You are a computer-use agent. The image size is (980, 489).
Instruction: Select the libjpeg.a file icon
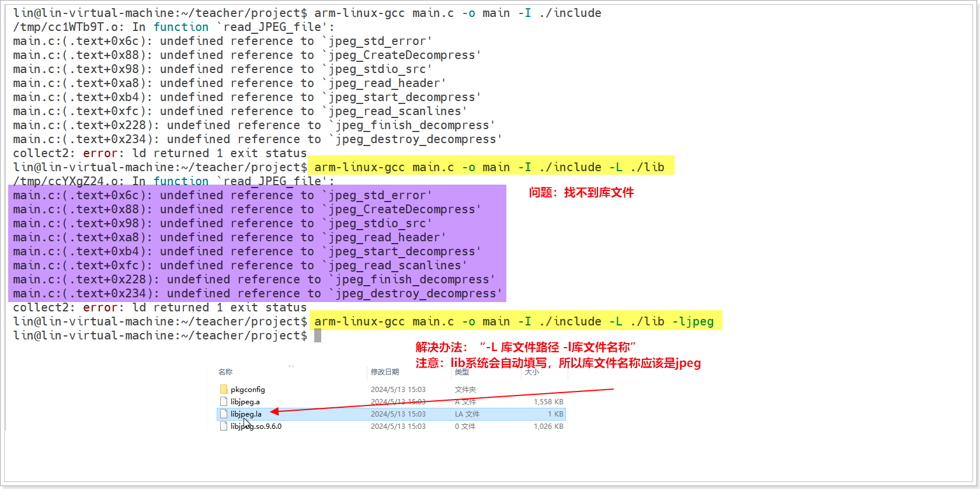click(224, 401)
